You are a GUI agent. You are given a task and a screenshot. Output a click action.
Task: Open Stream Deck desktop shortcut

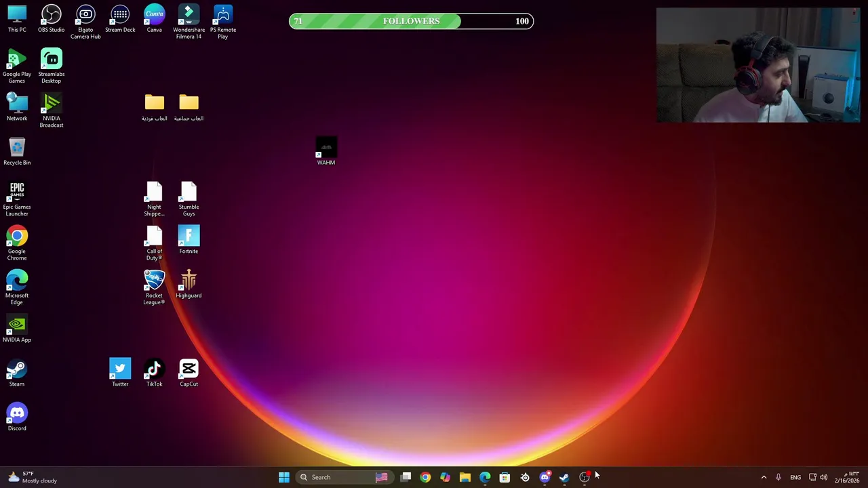coord(120,19)
